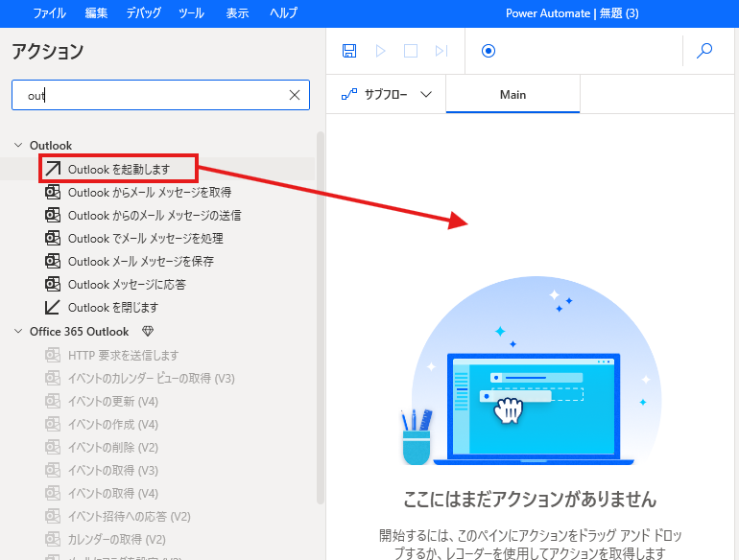Click launch arrow icon beside Outlook を起動します
The height and width of the screenshot is (560, 739).
(53, 169)
